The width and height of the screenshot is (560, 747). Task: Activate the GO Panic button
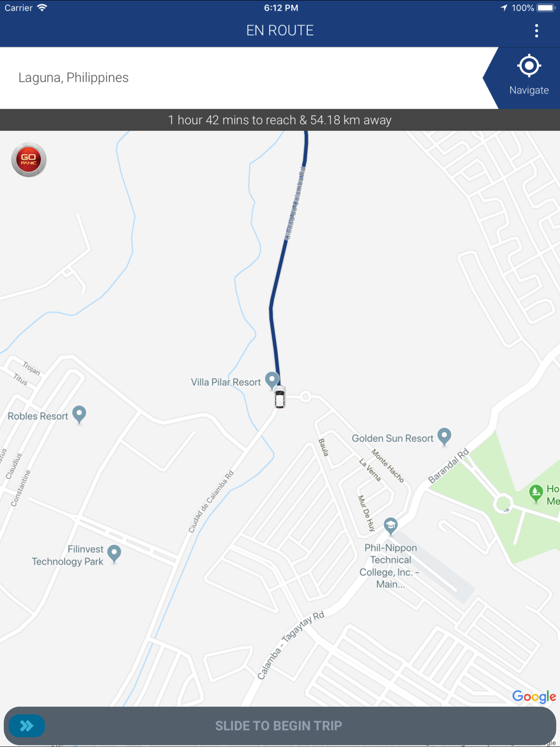[29, 160]
